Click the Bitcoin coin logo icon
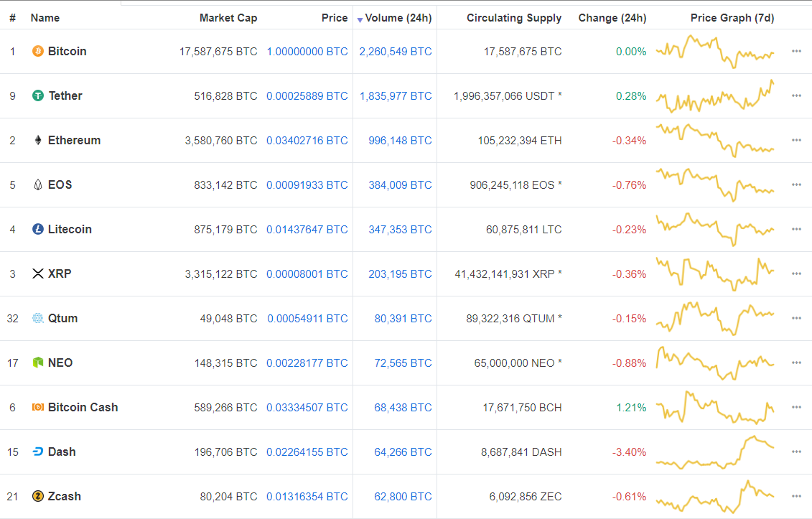 click(x=38, y=52)
